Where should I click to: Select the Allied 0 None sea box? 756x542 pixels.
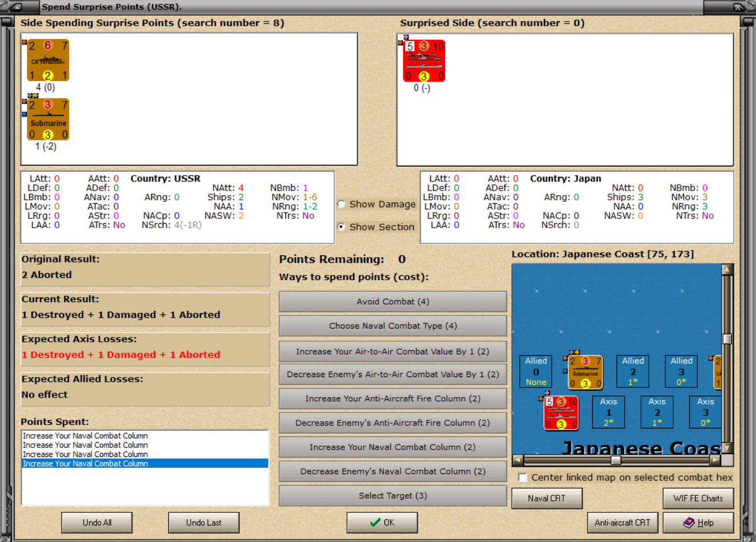(536, 371)
